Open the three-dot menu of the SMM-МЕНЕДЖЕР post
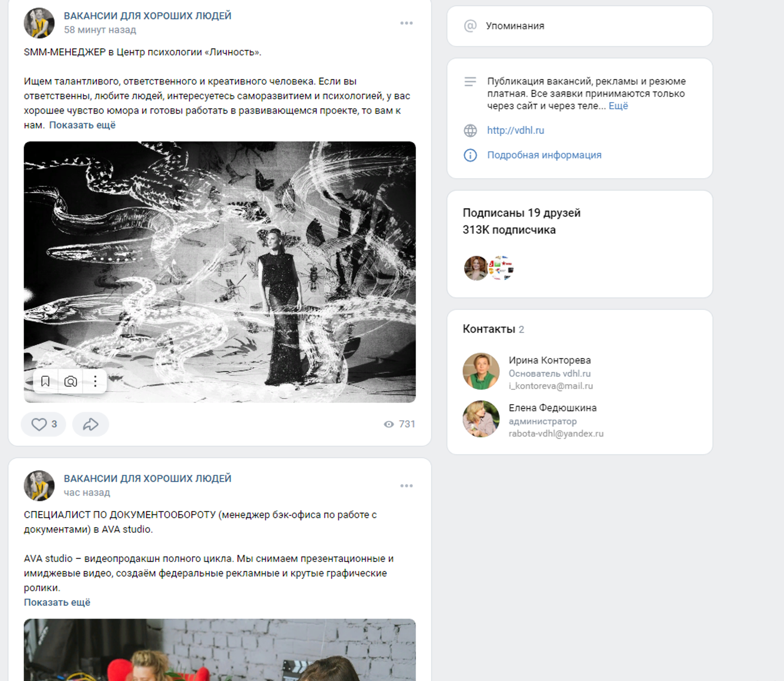The image size is (784, 681). click(x=406, y=23)
